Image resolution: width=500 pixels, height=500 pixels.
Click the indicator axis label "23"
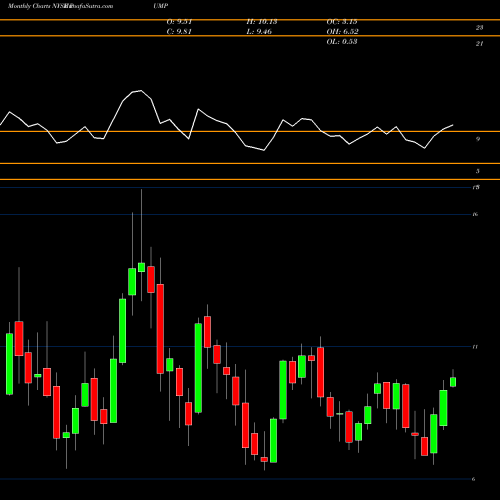pos(479,28)
